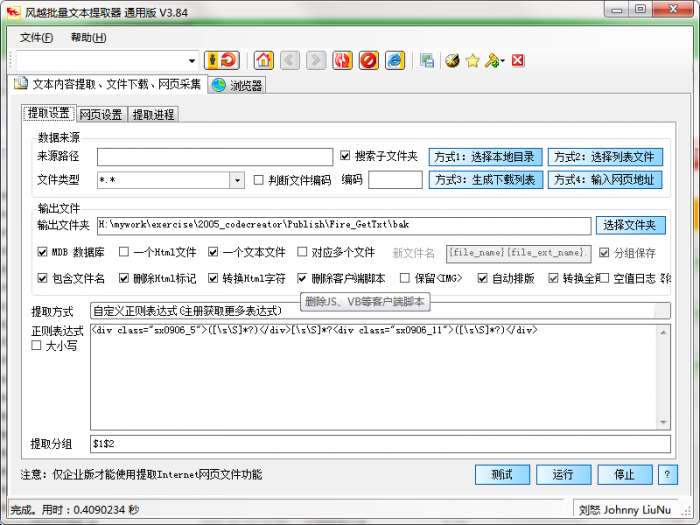
Task: Toggle 自动排版 checkbox
Action: click(482, 278)
